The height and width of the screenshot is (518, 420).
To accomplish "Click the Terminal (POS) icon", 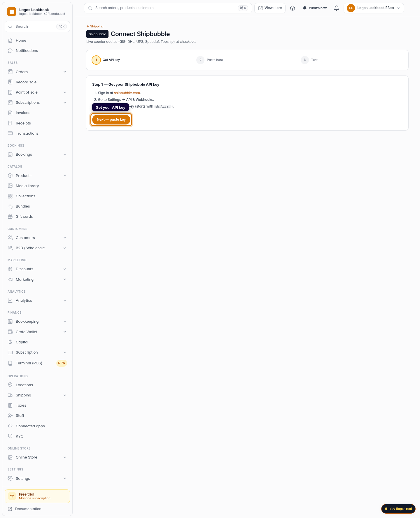I will click(x=10, y=363).
